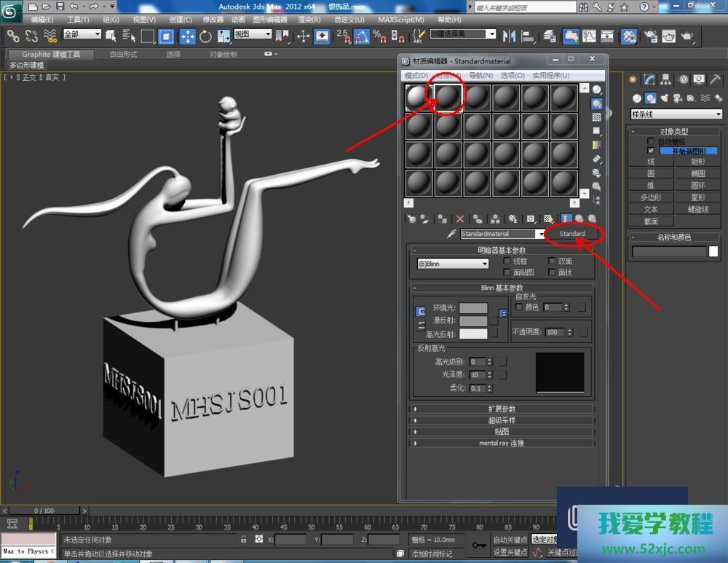The image size is (728, 563).
Task: Click the 漫反射 (Diffuse) color swatch
Action: pyautogui.click(x=473, y=321)
